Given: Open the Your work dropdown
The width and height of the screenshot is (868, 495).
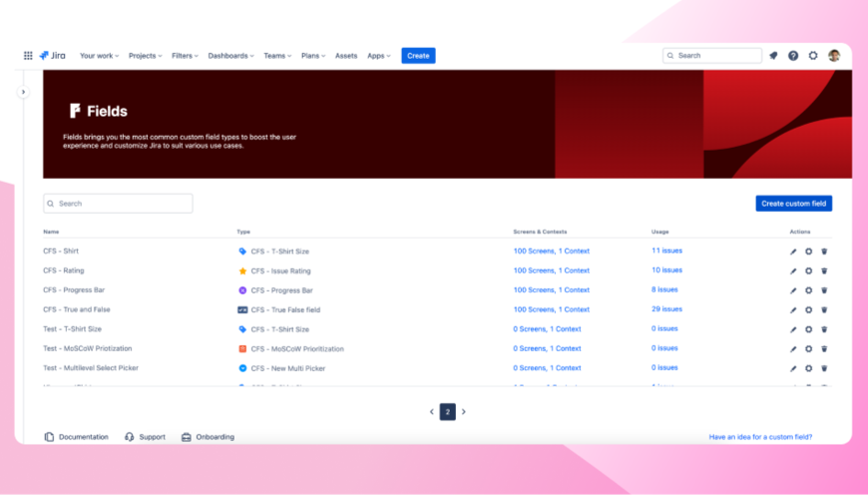Looking at the screenshot, I should point(99,55).
